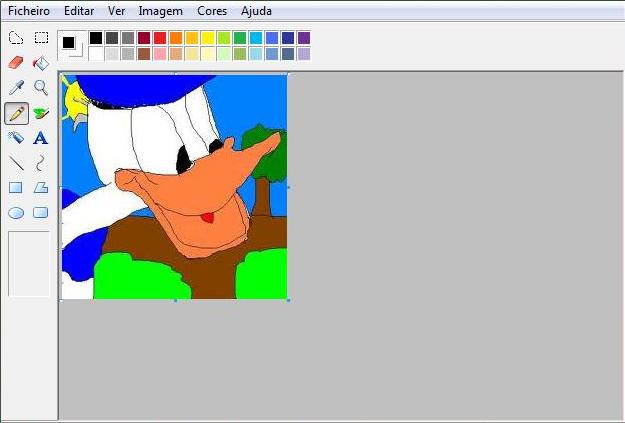This screenshot has width=625, height=423.
Task: Select the rectangular selection tool
Action: click(x=41, y=38)
